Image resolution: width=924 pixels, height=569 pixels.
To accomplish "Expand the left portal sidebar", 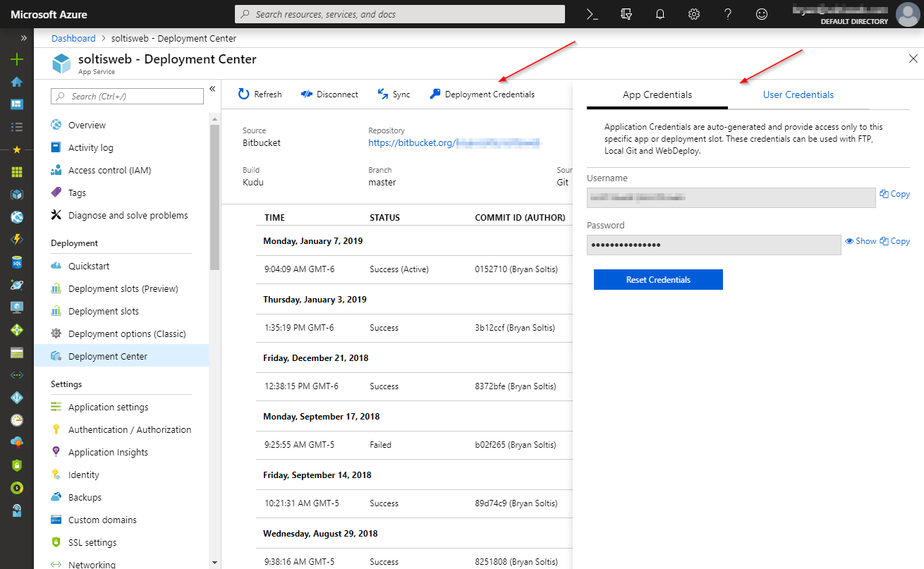I will pyautogui.click(x=23, y=38).
